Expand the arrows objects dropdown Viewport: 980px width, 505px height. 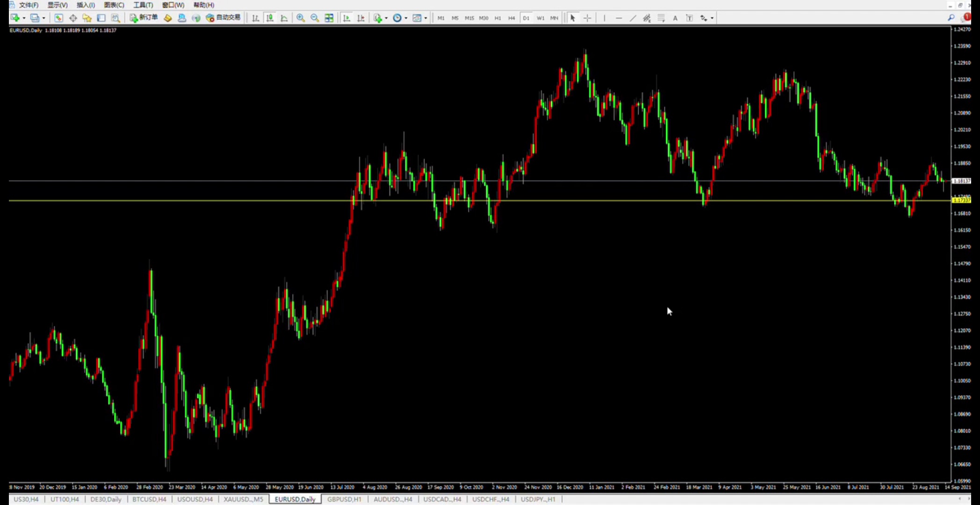coord(712,18)
